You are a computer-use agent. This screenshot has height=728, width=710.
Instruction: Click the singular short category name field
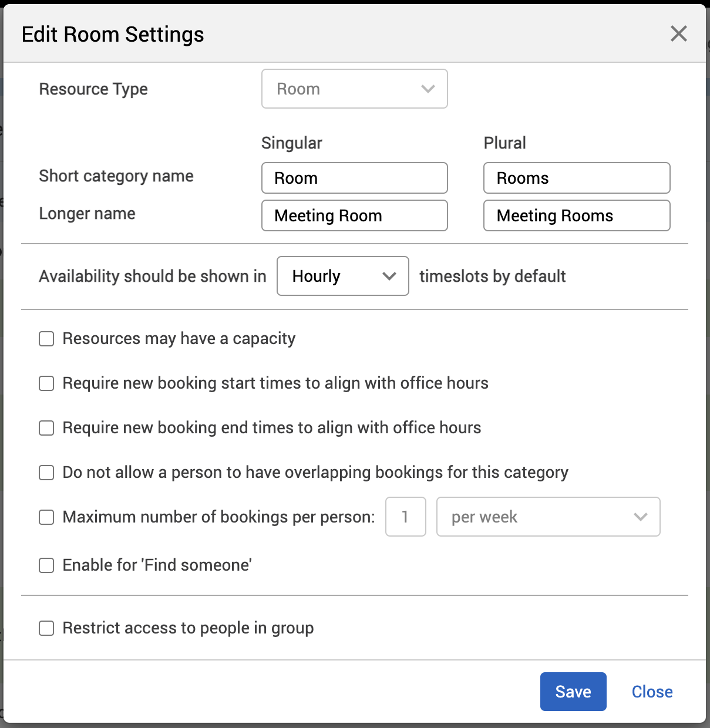[x=354, y=178]
